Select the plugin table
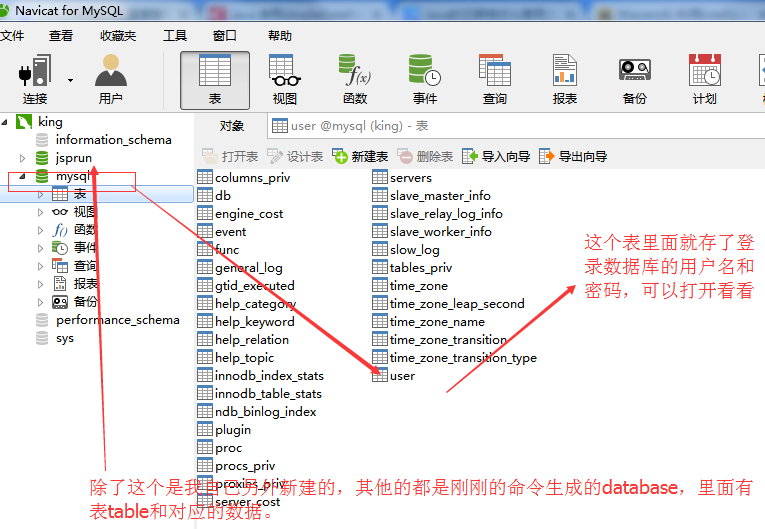 click(x=224, y=430)
